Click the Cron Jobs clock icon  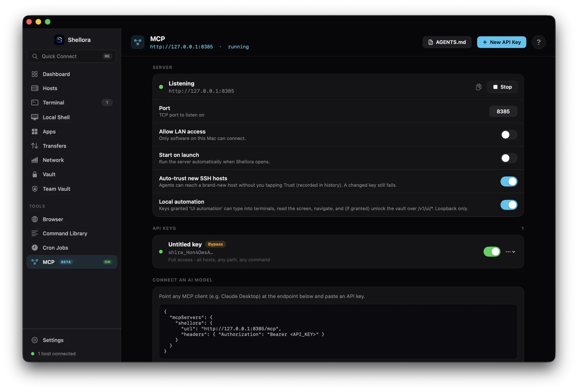point(35,248)
